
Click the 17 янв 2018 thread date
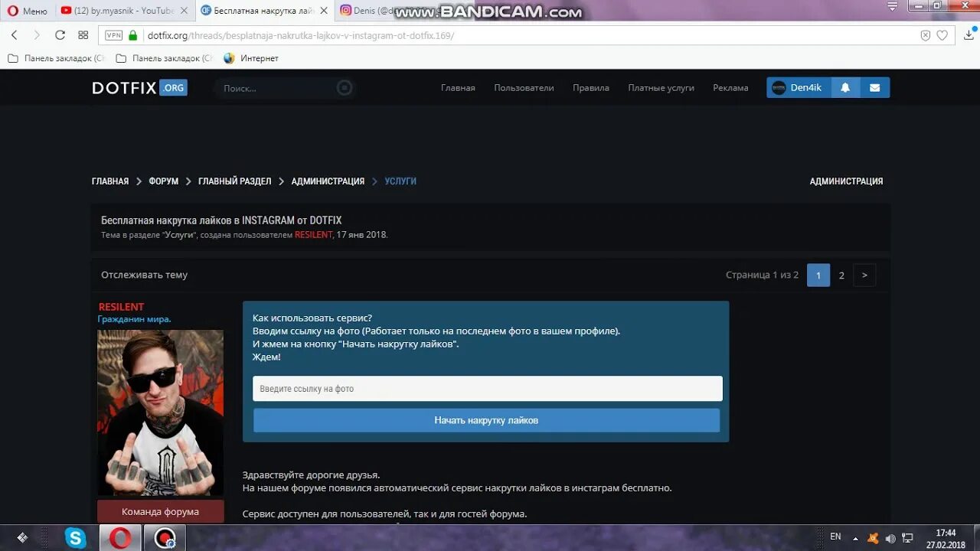(361, 235)
